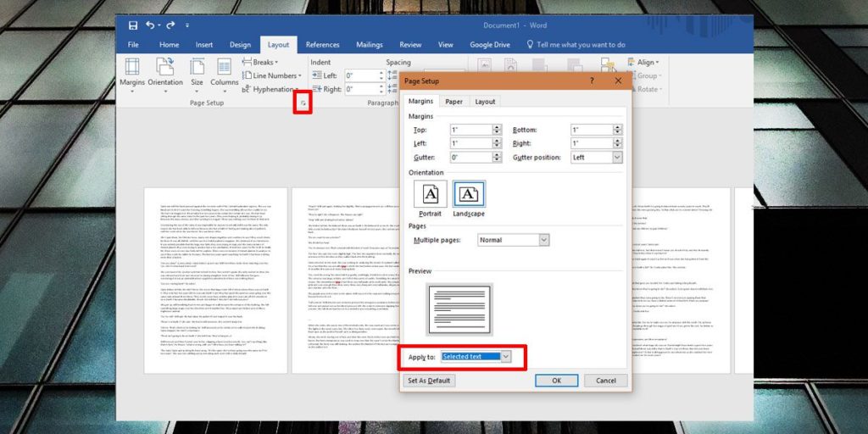The width and height of the screenshot is (868, 434).
Task: Click the OK button
Action: pos(556,381)
